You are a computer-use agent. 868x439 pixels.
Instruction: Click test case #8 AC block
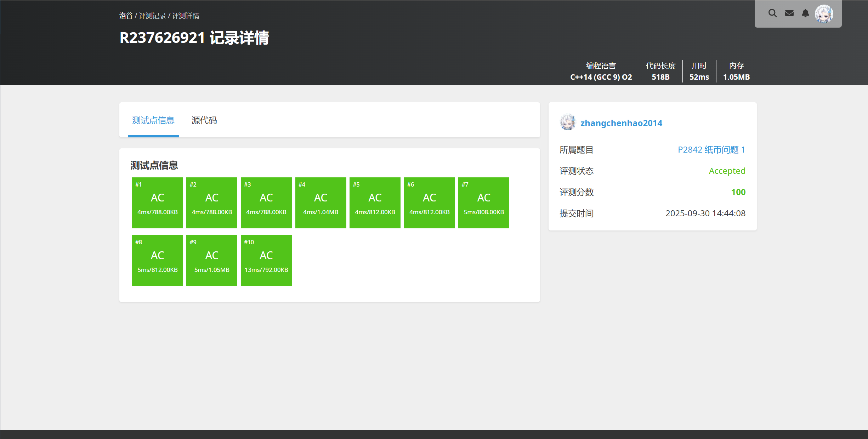[157, 260]
